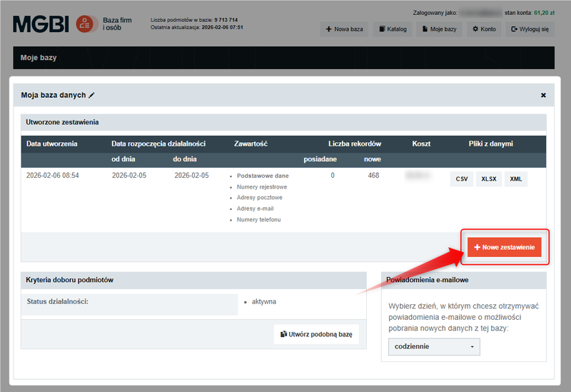This screenshot has height=392, width=571.
Task: Go to Moje bazy in top navigation
Action: click(x=439, y=29)
